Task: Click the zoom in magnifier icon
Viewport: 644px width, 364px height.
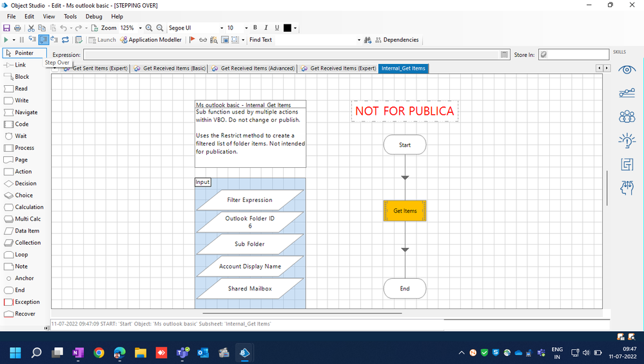Action: click(149, 28)
